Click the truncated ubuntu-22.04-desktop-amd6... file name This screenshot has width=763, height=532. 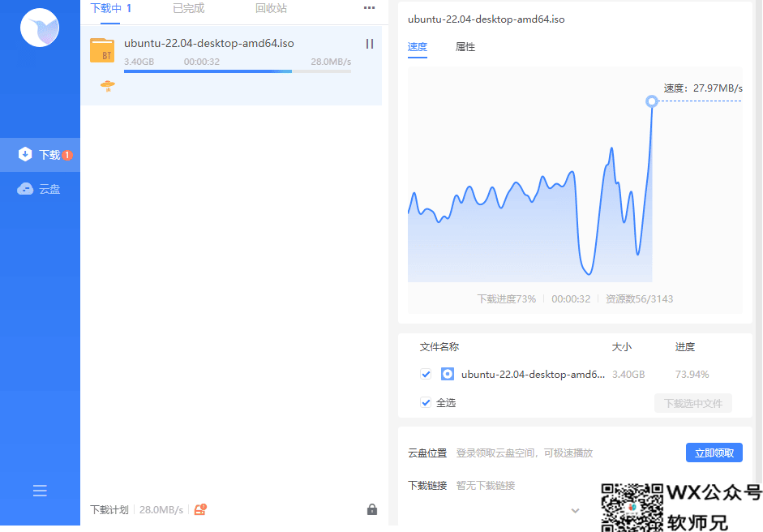coord(533,375)
